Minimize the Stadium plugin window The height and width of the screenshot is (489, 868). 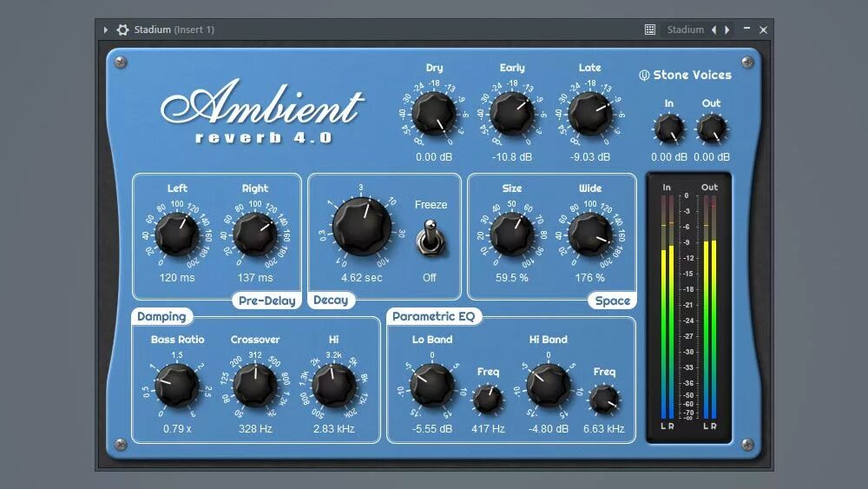point(746,29)
